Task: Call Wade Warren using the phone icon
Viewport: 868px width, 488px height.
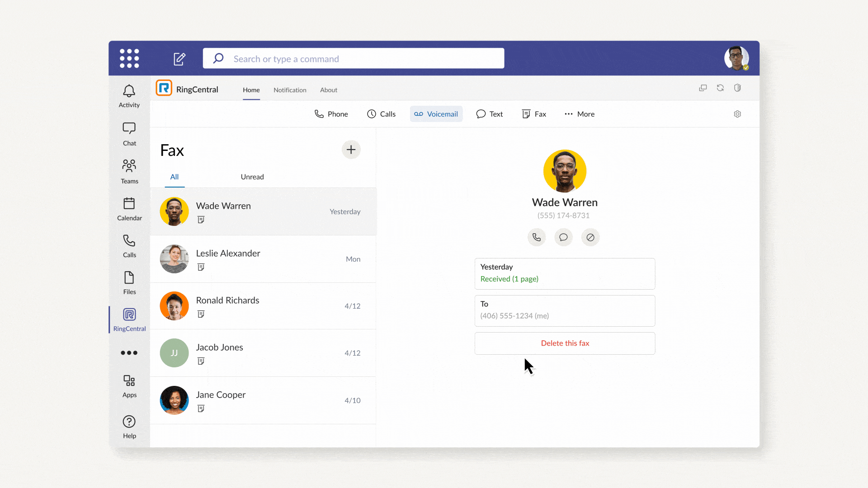Action: [537, 237]
